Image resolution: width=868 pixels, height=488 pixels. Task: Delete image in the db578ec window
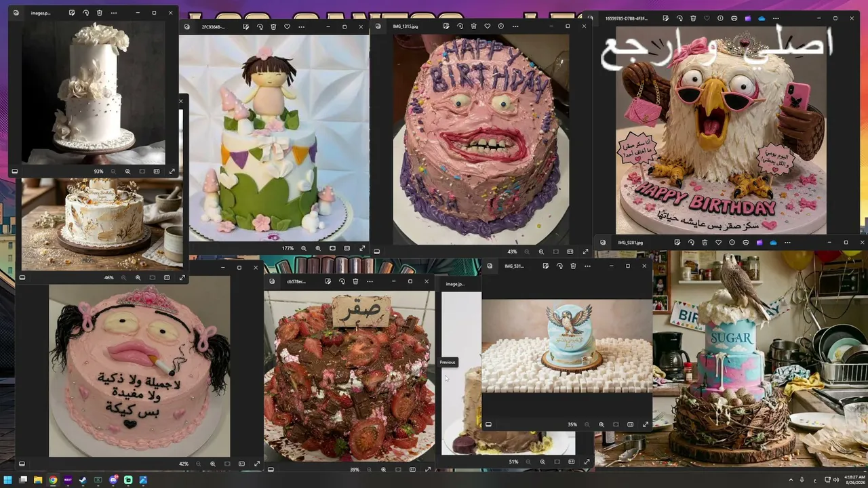click(355, 281)
